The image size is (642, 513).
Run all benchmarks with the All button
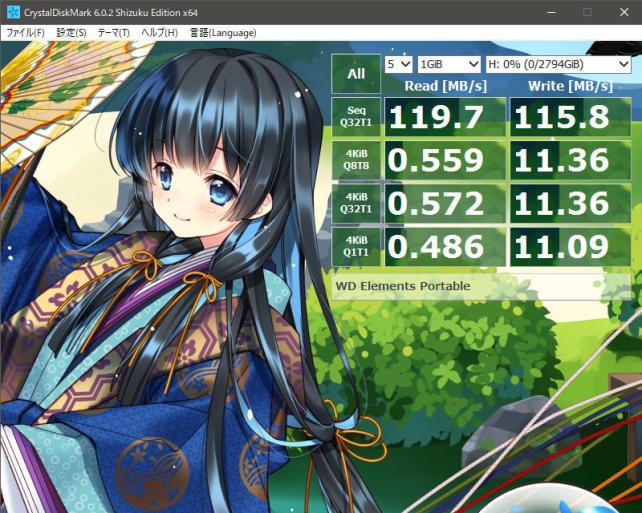356,74
